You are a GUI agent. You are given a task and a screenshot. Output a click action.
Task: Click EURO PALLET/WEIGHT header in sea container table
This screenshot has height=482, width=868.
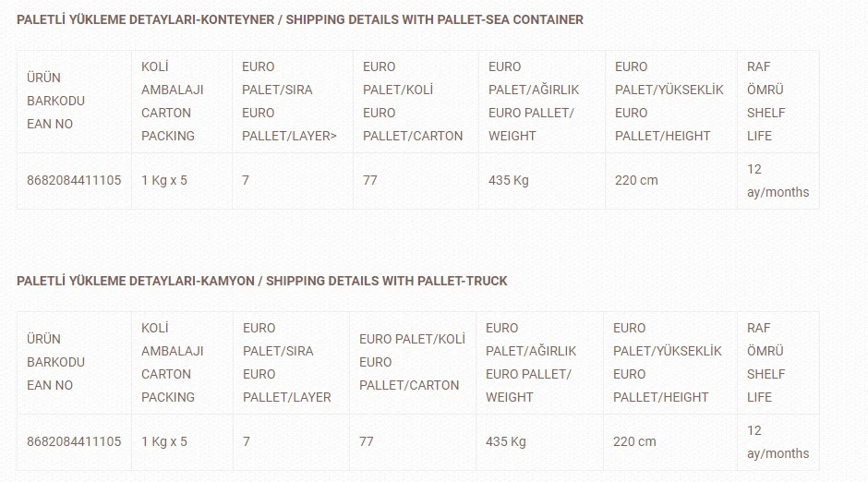532,102
